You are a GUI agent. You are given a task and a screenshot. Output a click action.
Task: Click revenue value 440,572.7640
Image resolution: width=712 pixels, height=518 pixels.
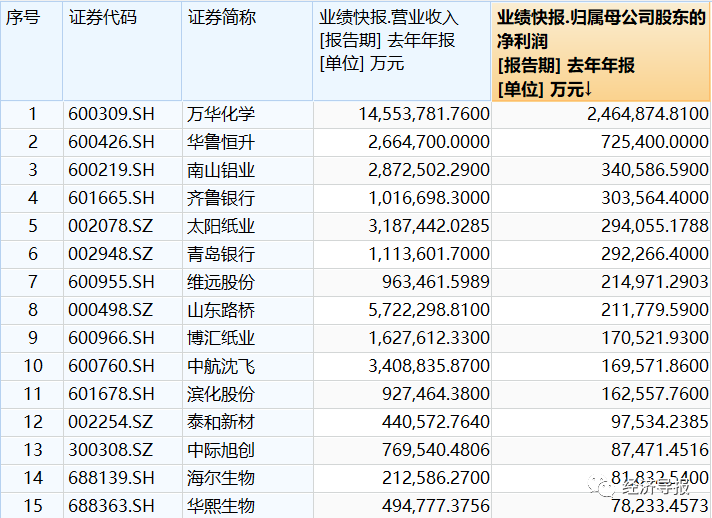435,422
